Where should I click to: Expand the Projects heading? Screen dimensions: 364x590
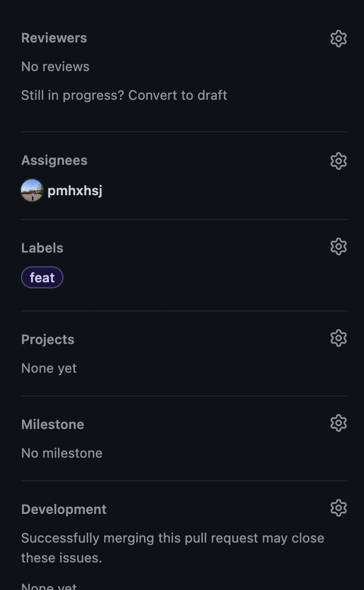pyautogui.click(x=48, y=340)
